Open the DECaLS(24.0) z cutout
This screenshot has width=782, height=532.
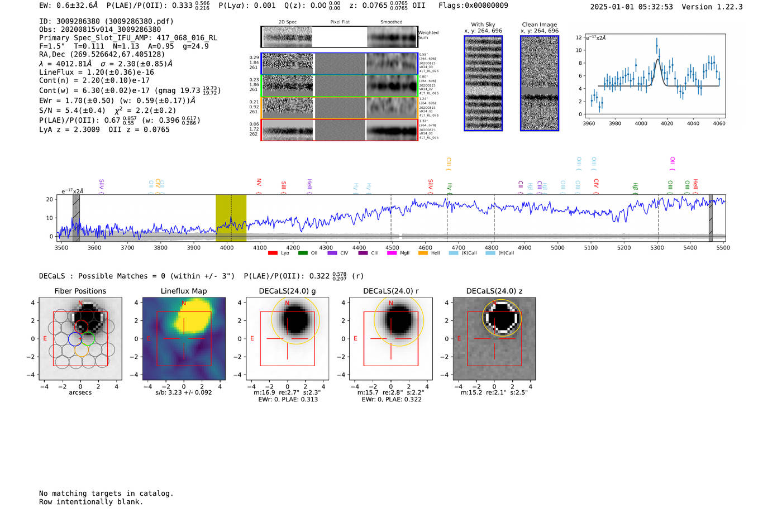coord(494,339)
